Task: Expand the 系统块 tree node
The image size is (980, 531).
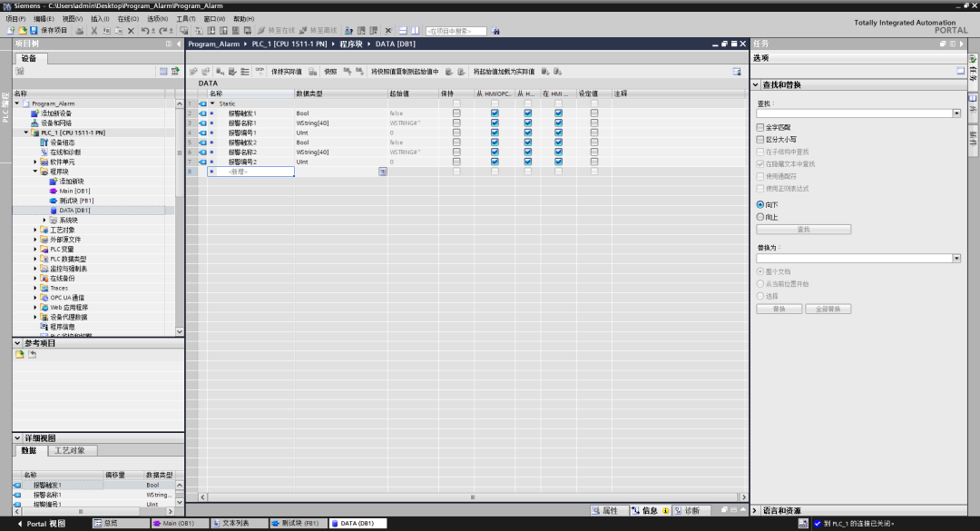Action: [x=44, y=221]
